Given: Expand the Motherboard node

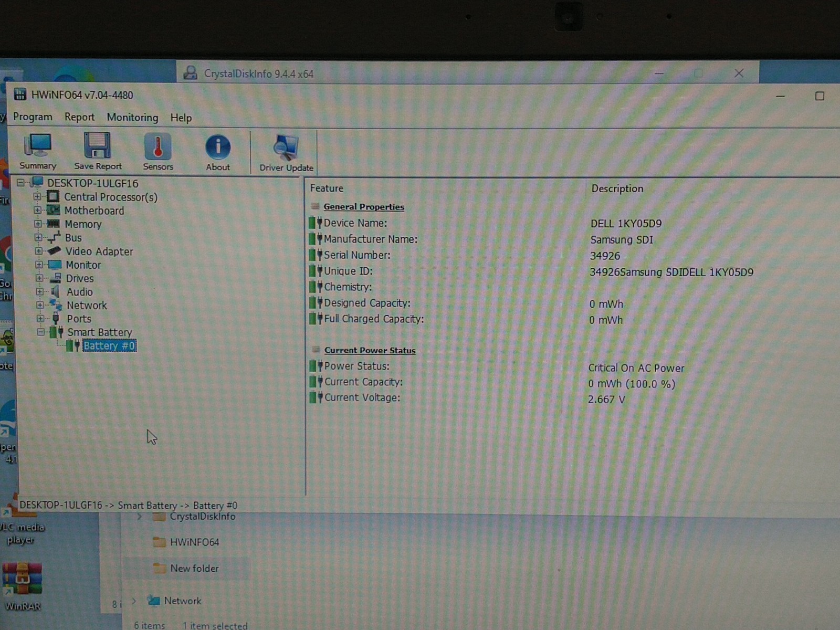Looking at the screenshot, I should (38, 210).
